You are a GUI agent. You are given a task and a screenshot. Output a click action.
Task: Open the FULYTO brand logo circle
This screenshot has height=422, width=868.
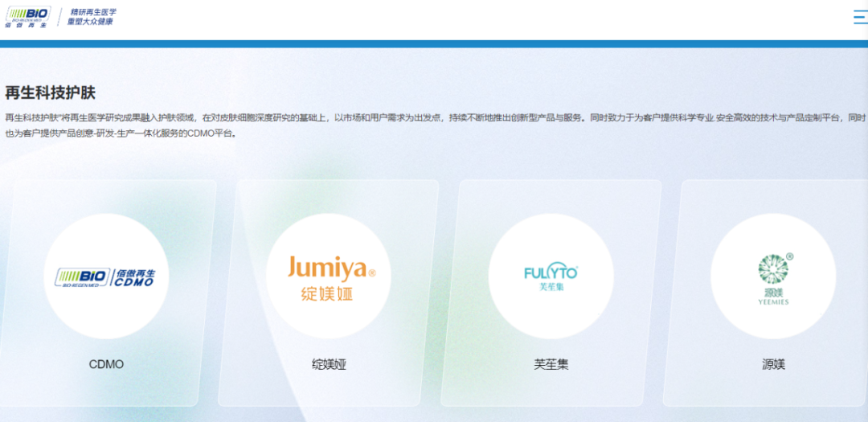[551, 277]
